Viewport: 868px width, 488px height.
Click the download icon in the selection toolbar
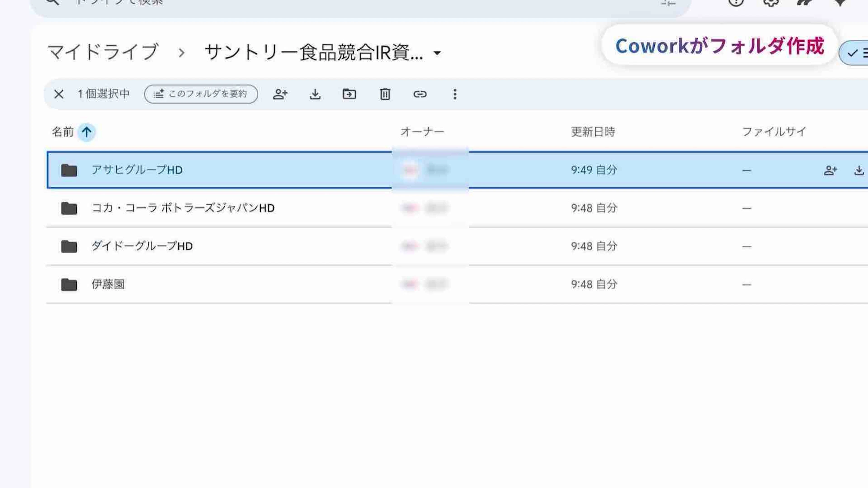315,94
